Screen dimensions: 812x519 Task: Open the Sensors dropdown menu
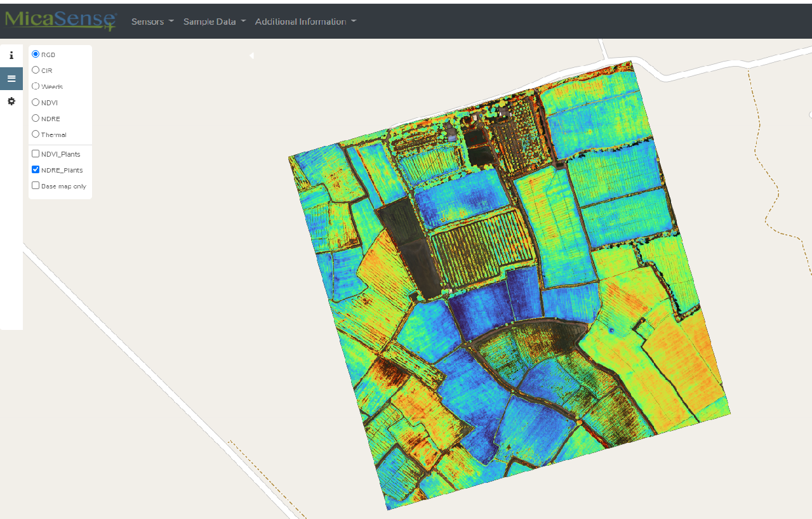pos(152,22)
